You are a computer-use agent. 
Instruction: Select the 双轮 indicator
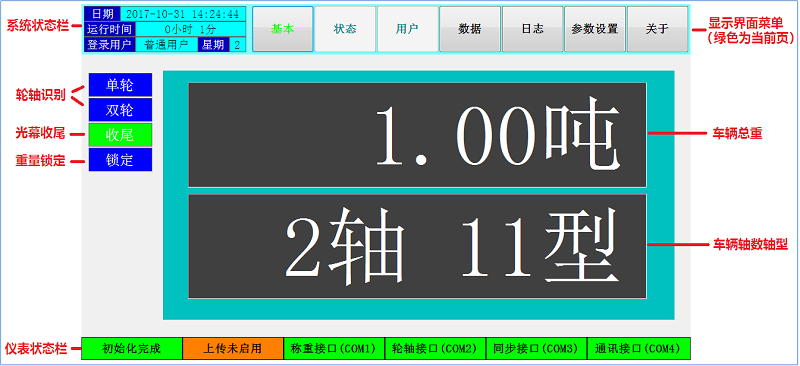click(x=120, y=110)
